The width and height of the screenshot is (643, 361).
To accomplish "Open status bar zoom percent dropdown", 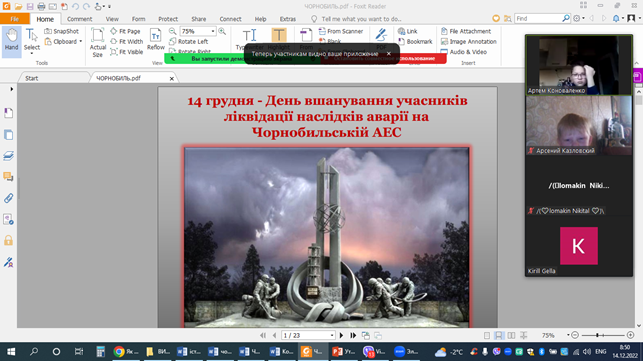I will coord(568,335).
